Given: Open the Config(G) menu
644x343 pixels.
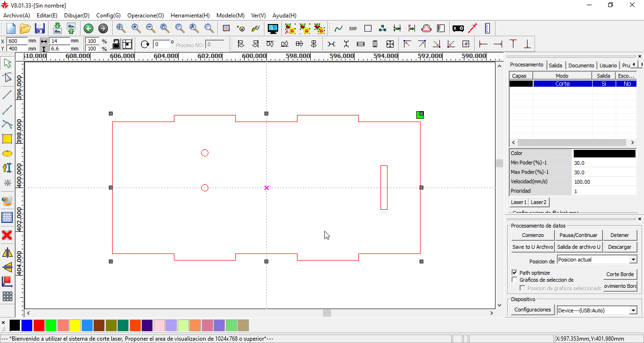Looking at the screenshot, I should coord(108,16).
